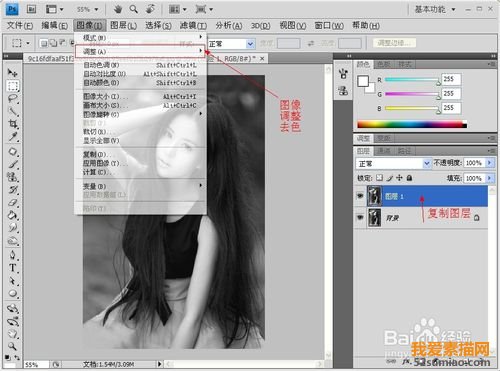500x371 pixels.
Task: Select the Healing Brush tool
Action: (13, 152)
